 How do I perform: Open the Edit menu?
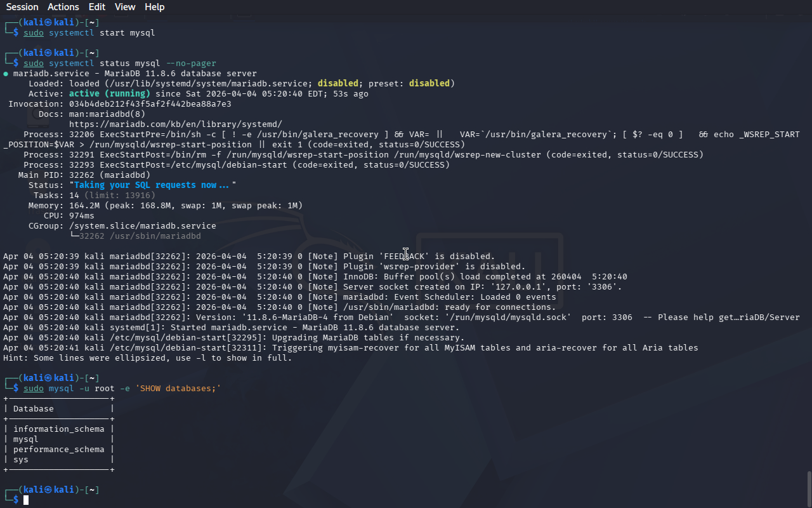[97, 7]
